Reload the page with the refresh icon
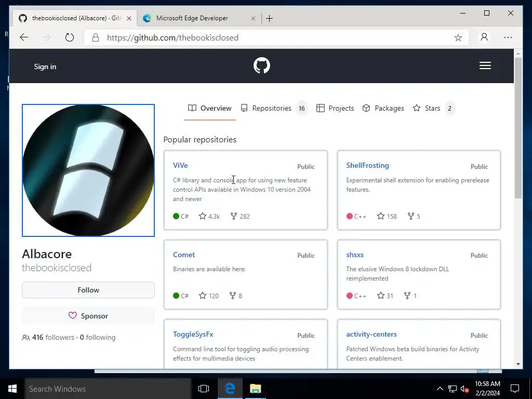 [x=69, y=37]
